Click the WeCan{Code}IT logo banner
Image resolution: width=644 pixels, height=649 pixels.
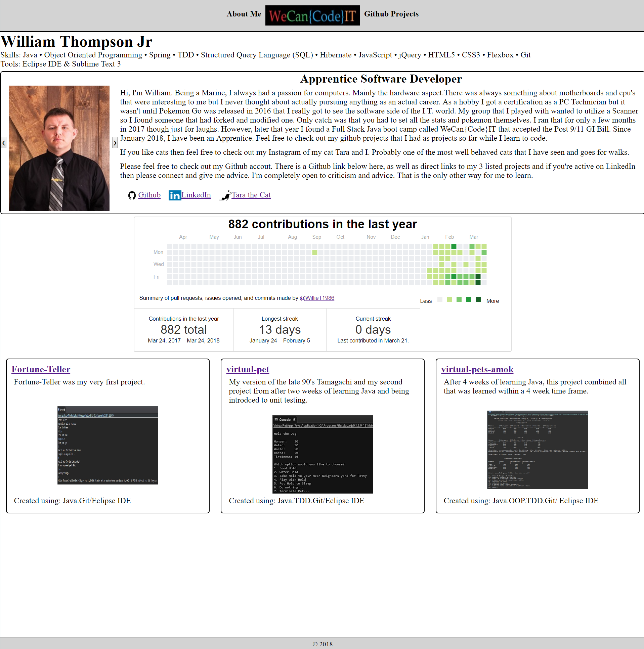point(312,15)
